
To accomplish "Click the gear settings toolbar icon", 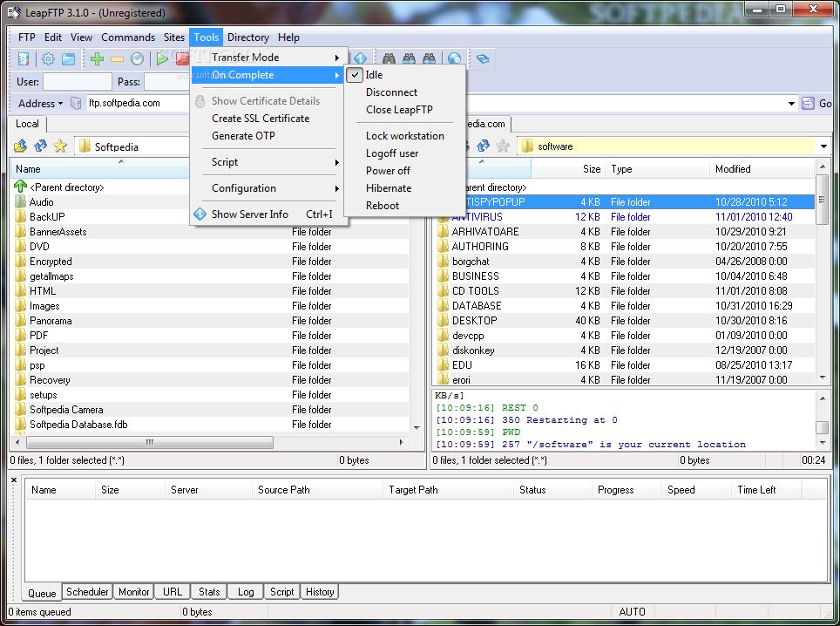I will pos(48,59).
